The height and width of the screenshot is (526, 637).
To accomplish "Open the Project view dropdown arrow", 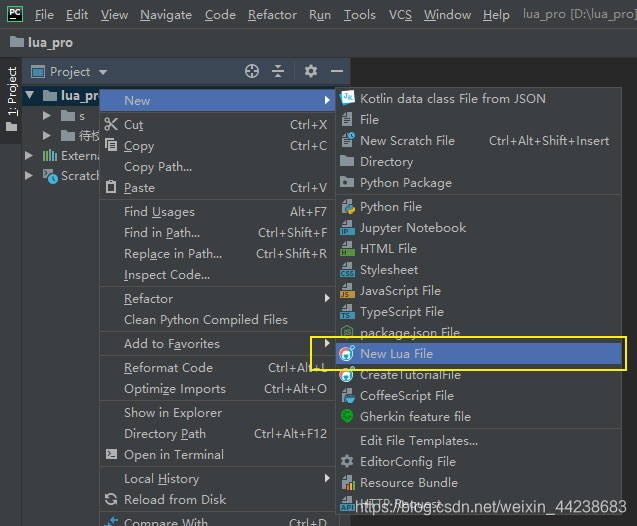I will [103, 72].
